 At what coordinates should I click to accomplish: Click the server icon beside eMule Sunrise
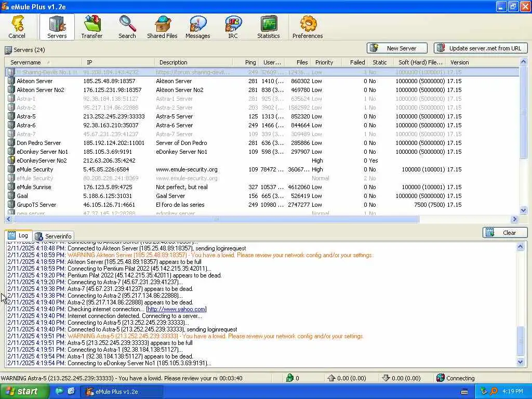coord(11,187)
